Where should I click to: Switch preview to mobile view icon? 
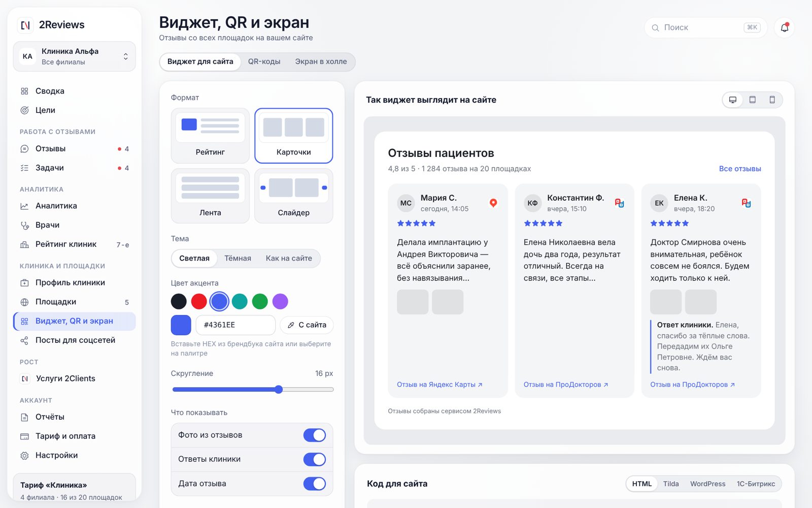(772, 100)
